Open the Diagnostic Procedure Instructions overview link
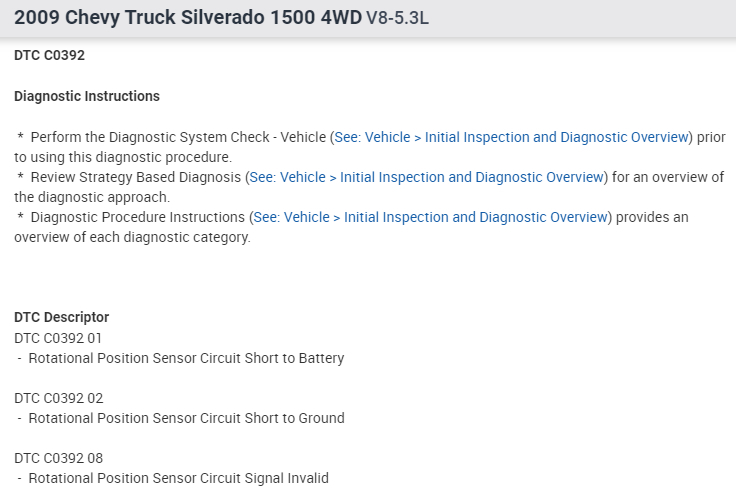 pos(430,217)
